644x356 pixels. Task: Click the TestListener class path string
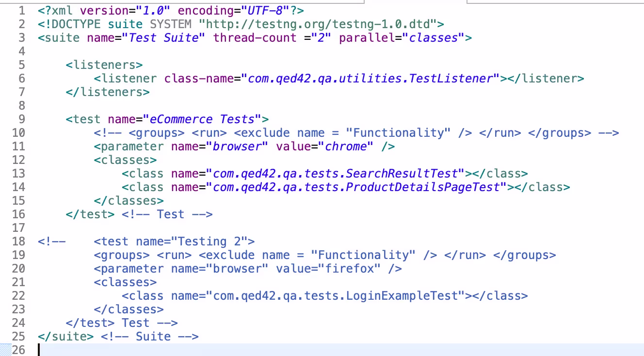click(371, 78)
